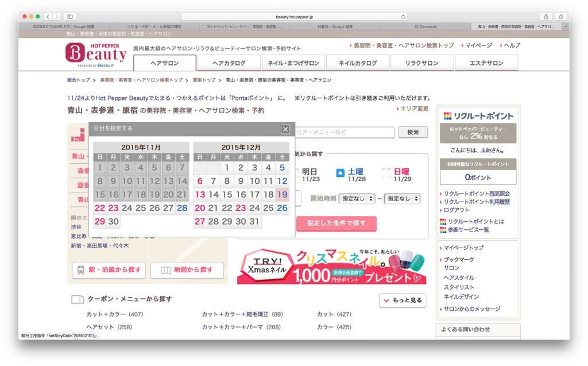Click 新宿・高田馬場・代々木 area link
The width and height of the screenshot is (588, 366).
(x=100, y=246)
